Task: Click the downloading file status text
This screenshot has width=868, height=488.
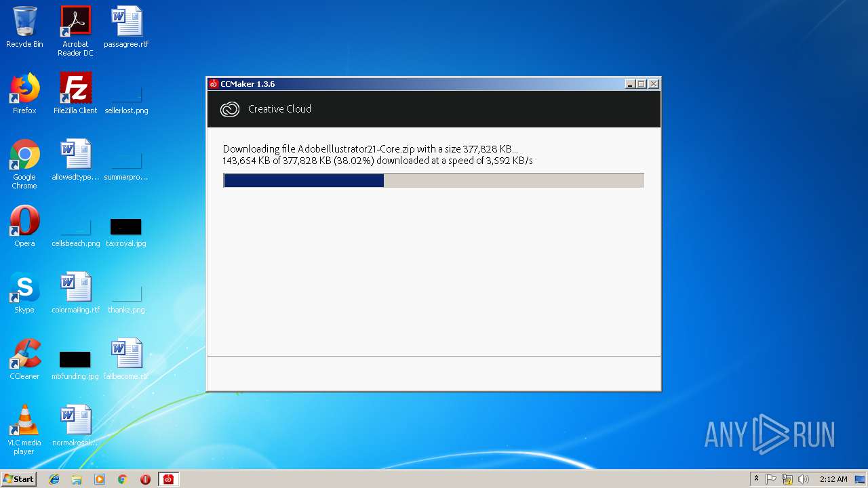Action: (x=370, y=149)
